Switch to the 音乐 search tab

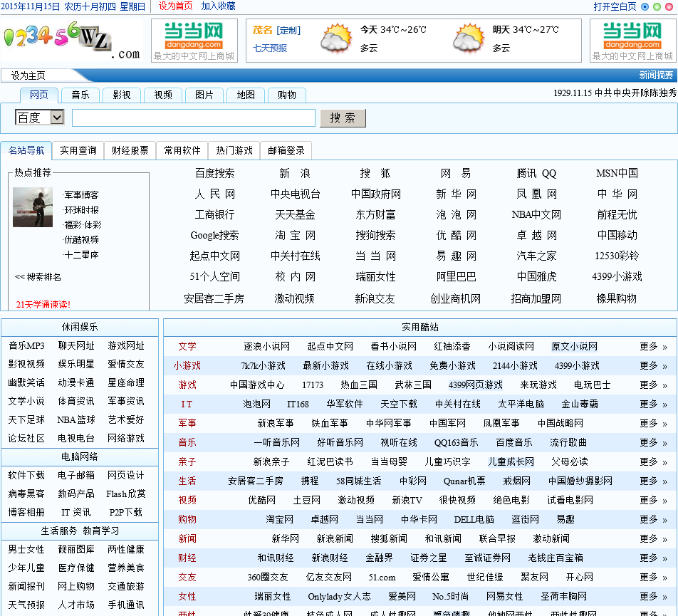[x=80, y=95]
